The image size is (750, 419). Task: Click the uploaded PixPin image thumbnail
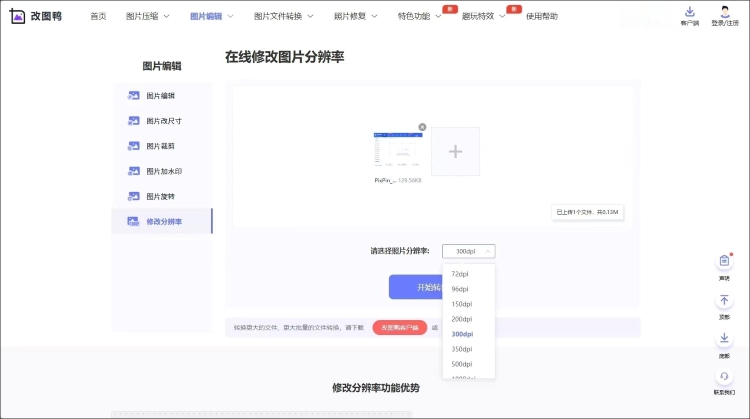coord(398,150)
